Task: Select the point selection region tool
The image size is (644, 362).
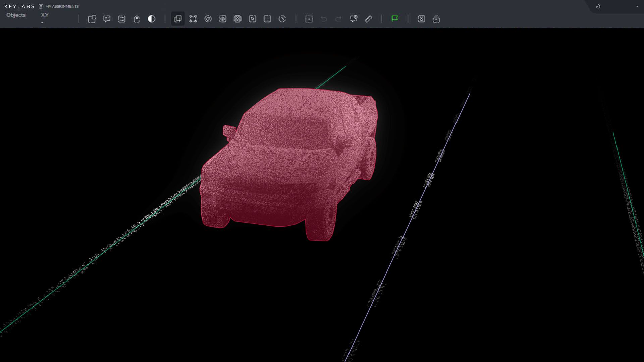Action: [x=309, y=19]
